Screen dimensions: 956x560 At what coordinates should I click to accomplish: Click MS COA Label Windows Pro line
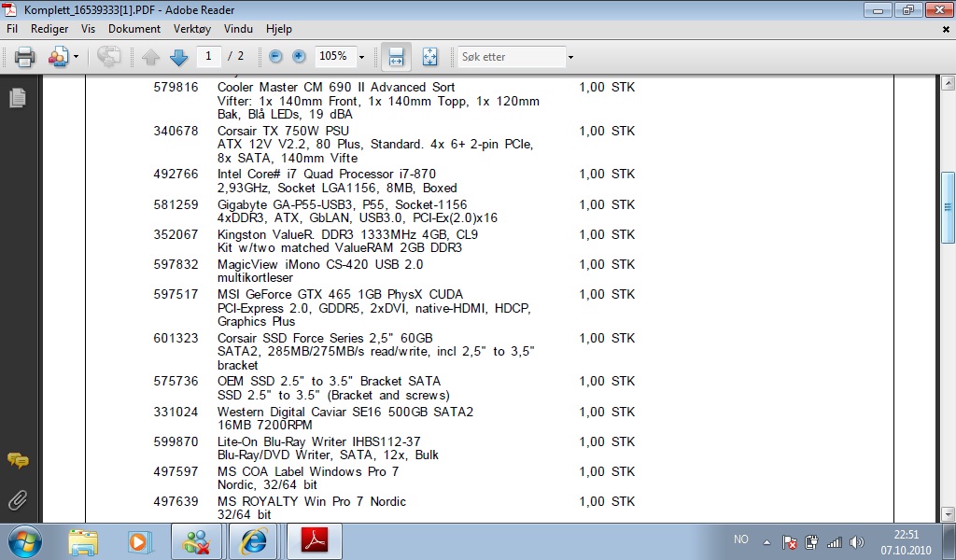308,471
